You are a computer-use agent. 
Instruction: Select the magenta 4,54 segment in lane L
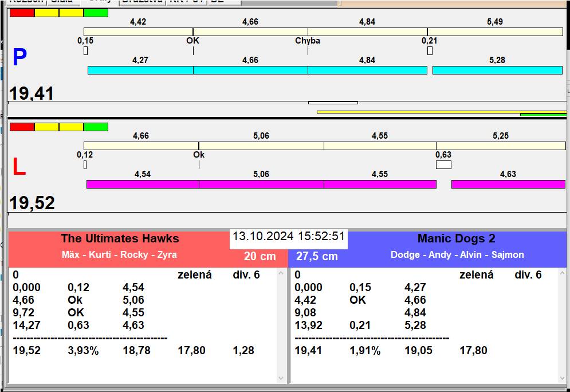(143, 184)
